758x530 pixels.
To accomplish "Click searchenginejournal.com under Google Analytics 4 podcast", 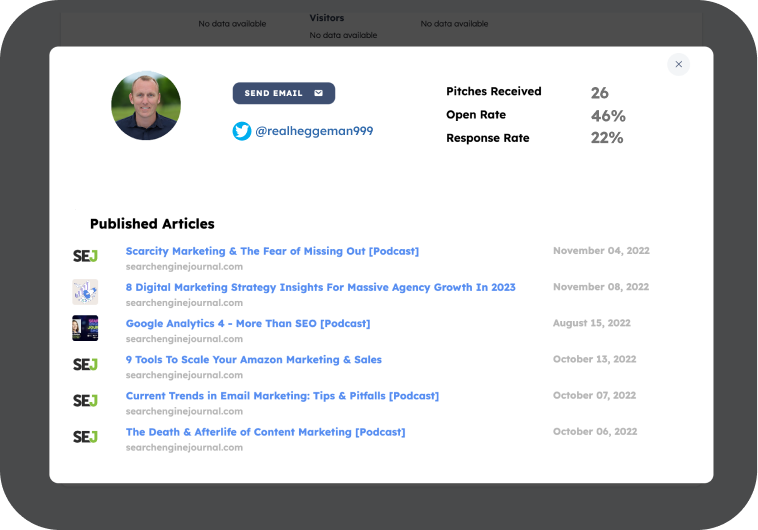I will pos(184,339).
